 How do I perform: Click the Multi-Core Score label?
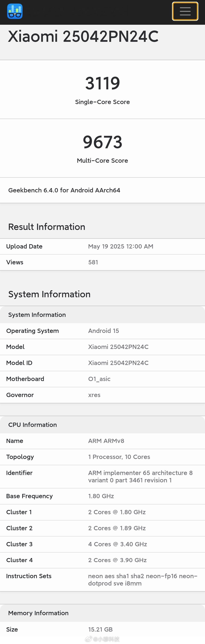[x=102, y=160]
